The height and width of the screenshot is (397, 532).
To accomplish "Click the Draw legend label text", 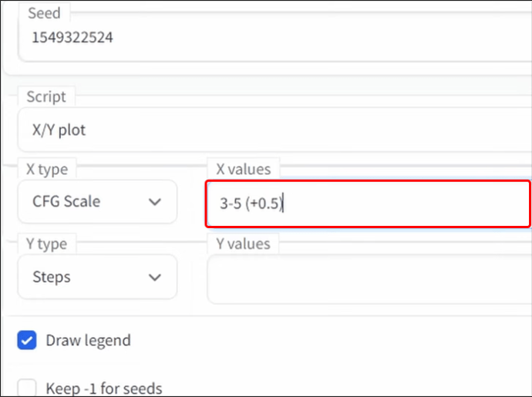I will click(x=88, y=341).
